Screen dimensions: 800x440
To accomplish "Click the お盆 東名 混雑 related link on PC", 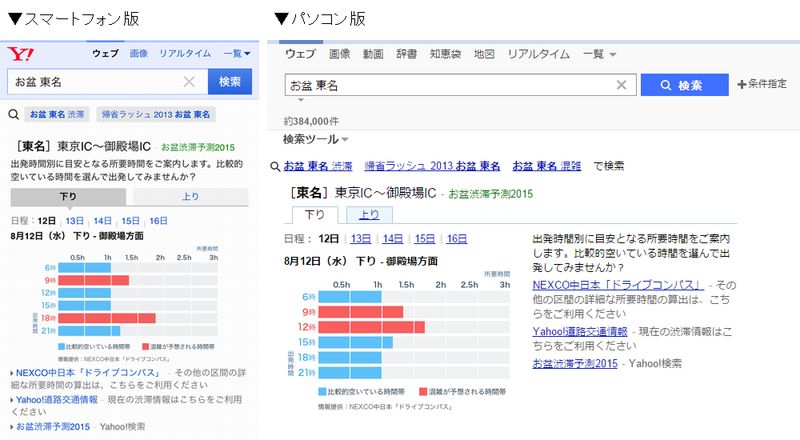I will (546, 166).
